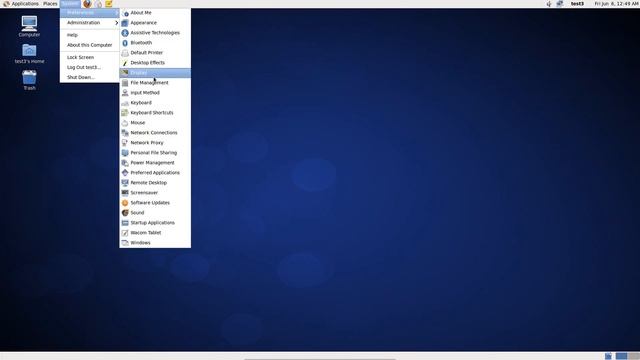Viewport: 640px width, 360px height.
Task: Open About Me preferences
Action: click(x=155, y=13)
